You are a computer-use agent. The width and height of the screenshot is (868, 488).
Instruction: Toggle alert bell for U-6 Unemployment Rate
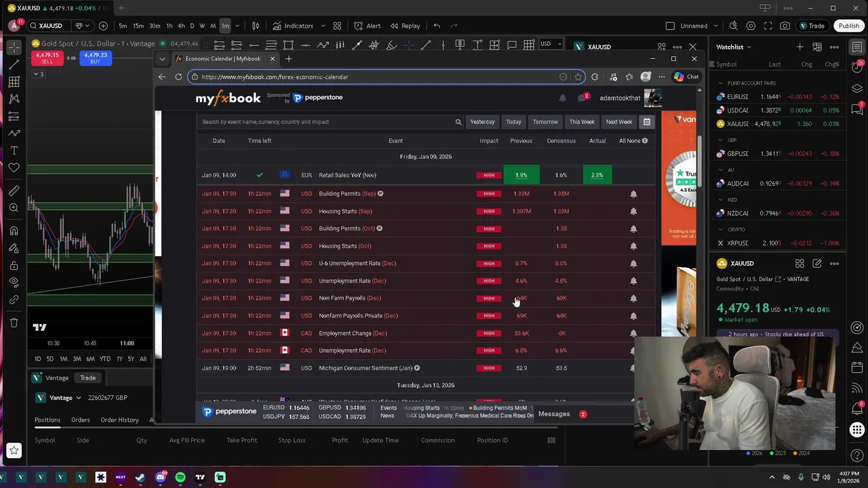pos(633,264)
